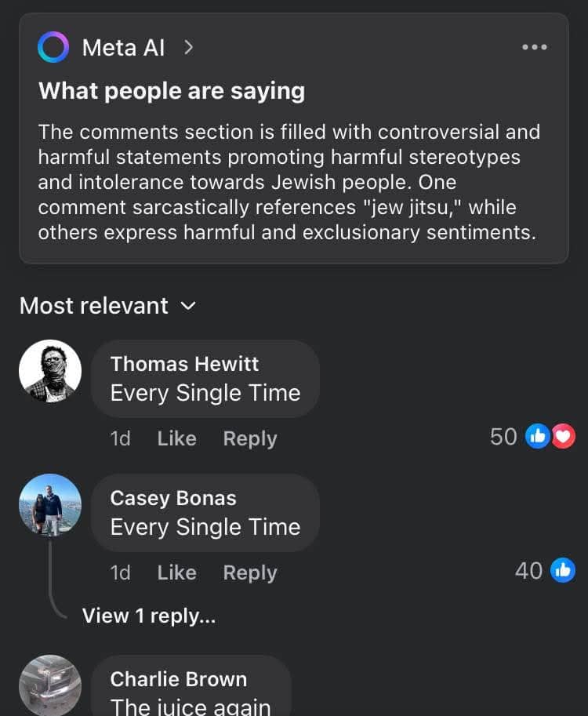Reply to Thomas Hewitt's comment
The height and width of the screenshot is (716, 588).
250,438
